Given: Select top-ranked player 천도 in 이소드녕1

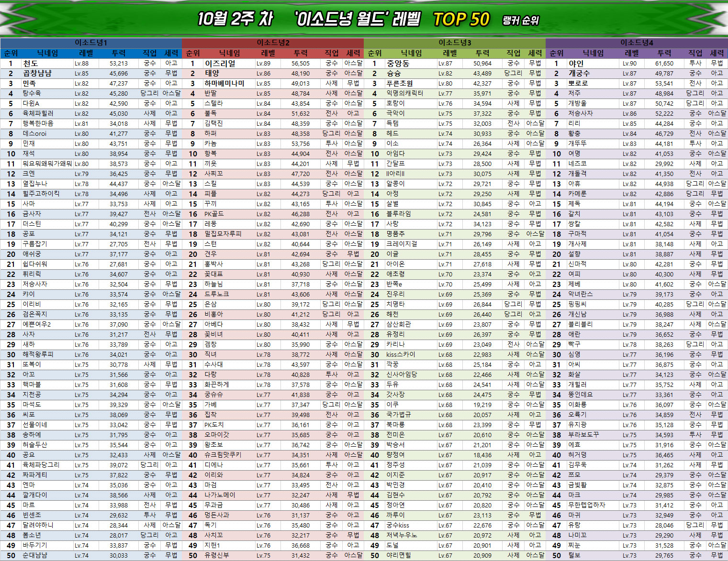Looking at the screenshot, I should [x=31, y=63].
